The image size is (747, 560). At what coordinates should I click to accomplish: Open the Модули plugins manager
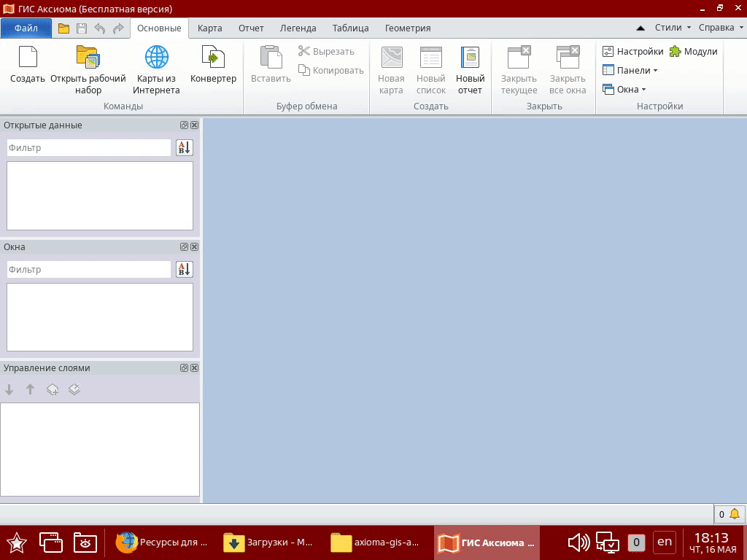pyautogui.click(x=693, y=52)
